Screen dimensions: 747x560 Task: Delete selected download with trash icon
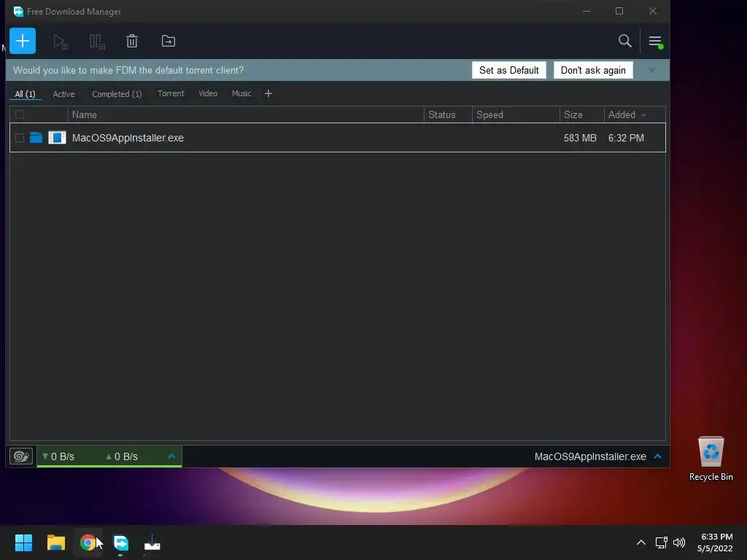(132, 41)
